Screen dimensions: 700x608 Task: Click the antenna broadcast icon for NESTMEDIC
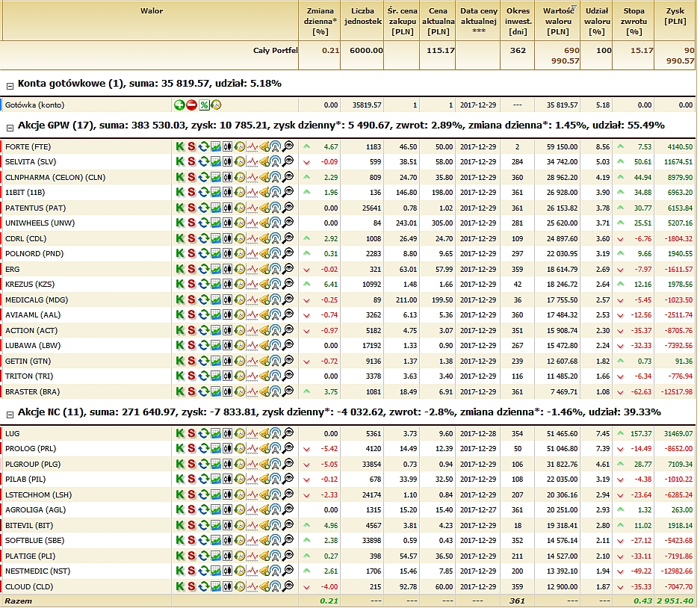click(276, 571)
